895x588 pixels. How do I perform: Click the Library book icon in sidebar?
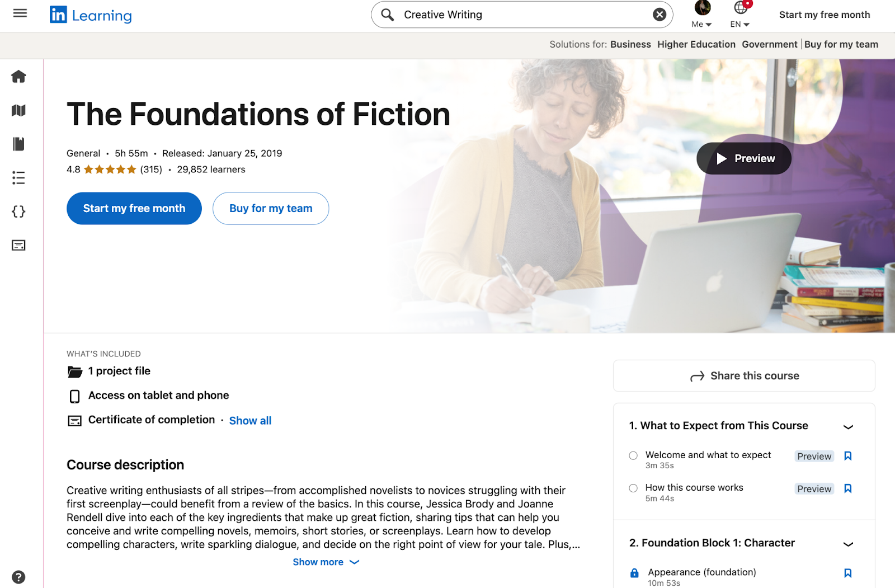pyautogui.click(x=18, y=144)
